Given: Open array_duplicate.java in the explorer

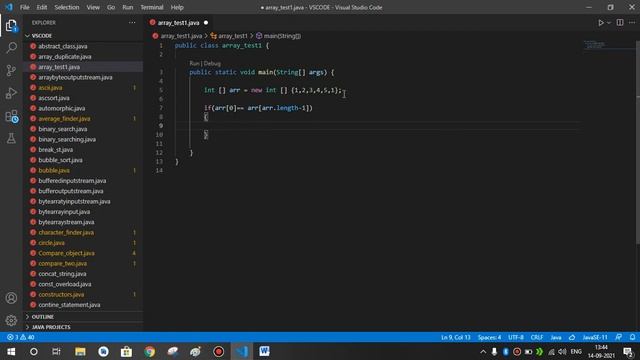Looking at the screenshot, I should point(65,57).
